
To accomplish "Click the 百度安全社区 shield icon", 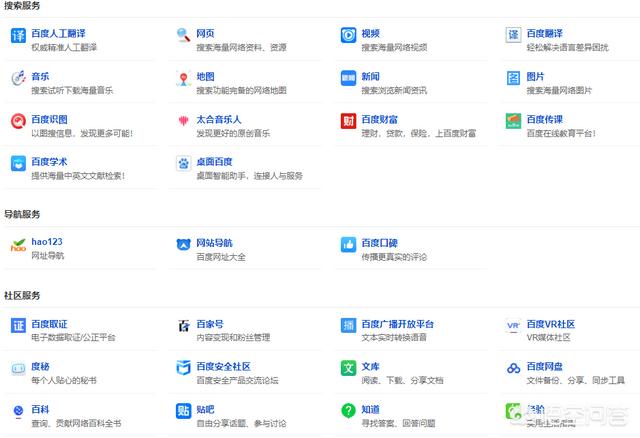I will click(183, 368).
